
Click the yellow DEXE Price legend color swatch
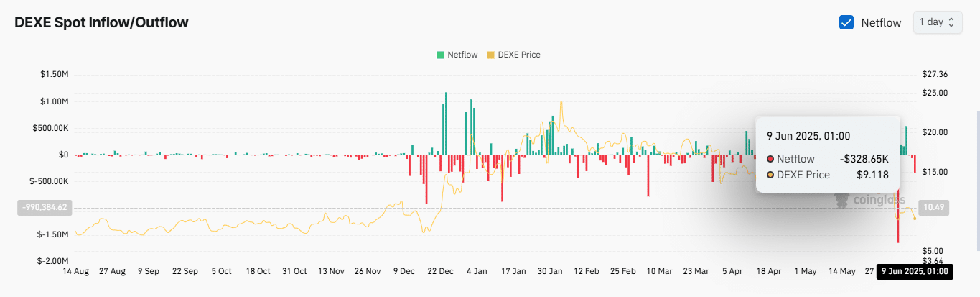(x=491, y=55)
